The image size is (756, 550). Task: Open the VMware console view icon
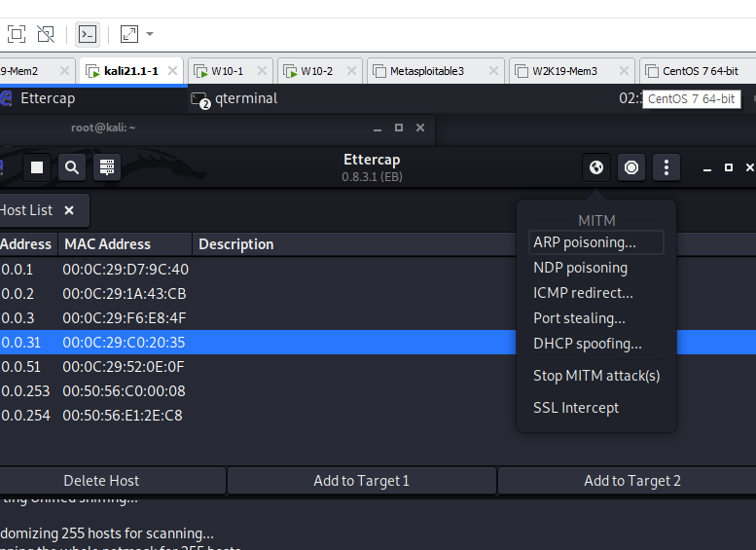click(x=88, y=34)
